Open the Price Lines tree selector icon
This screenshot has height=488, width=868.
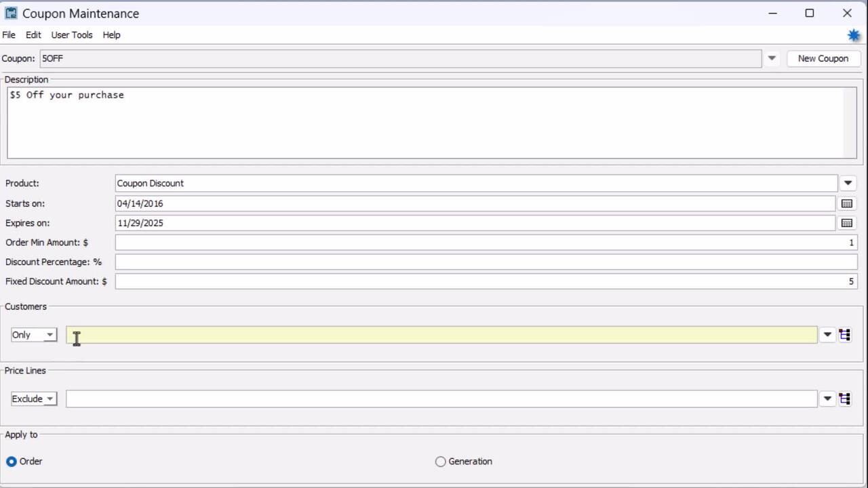click(x=845, y=399)
